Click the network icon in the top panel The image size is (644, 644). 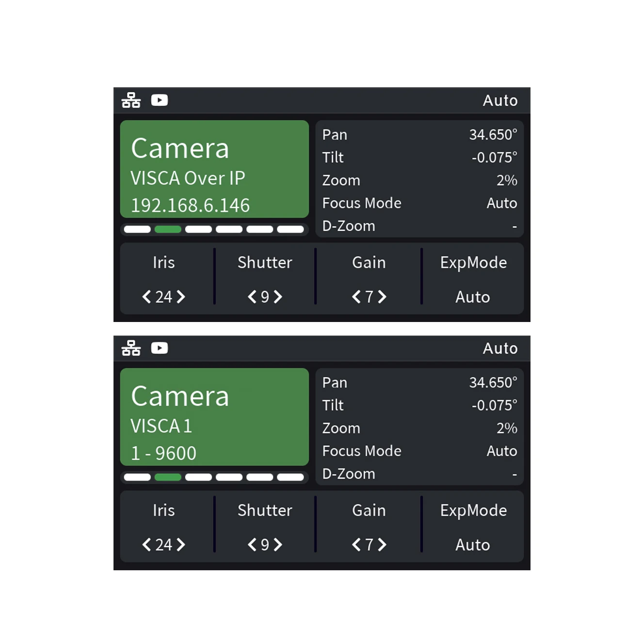click(x=131, y=100)
